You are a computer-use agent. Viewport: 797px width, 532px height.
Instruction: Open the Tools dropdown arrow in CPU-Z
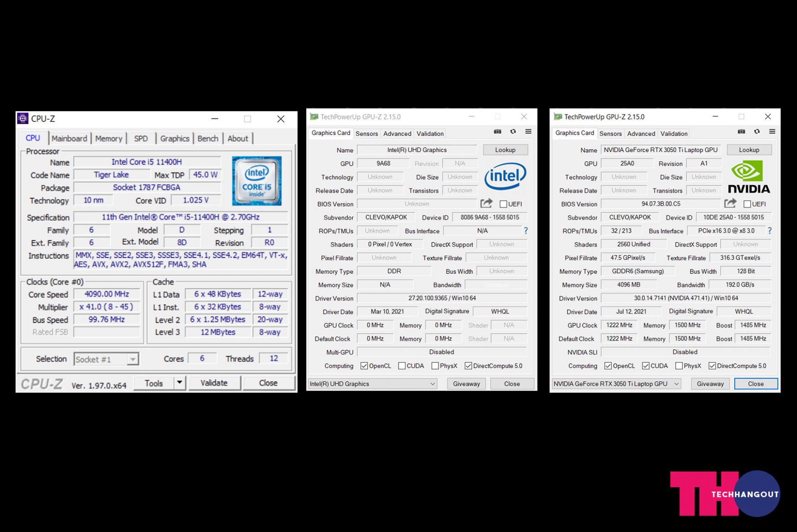point(179,383)
